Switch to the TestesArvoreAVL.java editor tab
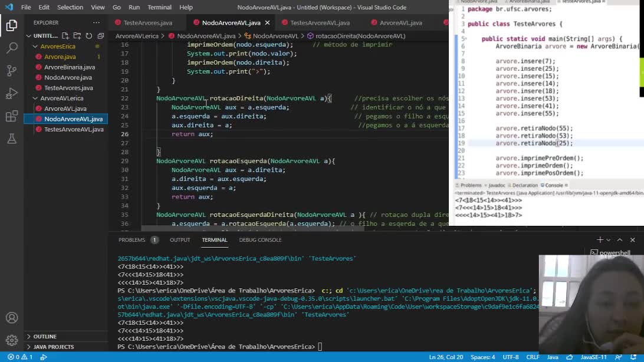This screenshot has width=644, height=362. (x=320, y=22)
